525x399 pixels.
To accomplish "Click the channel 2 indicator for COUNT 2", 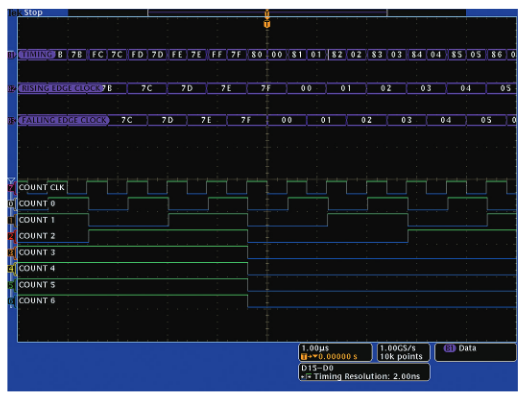I will [x=11, y=236].
